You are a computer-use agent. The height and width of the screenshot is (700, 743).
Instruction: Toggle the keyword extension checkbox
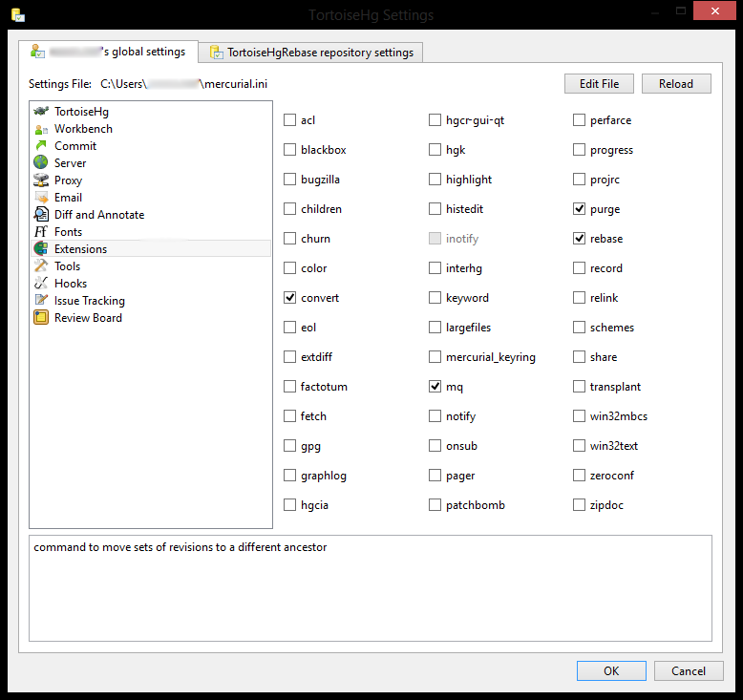(x=435, y=298)
